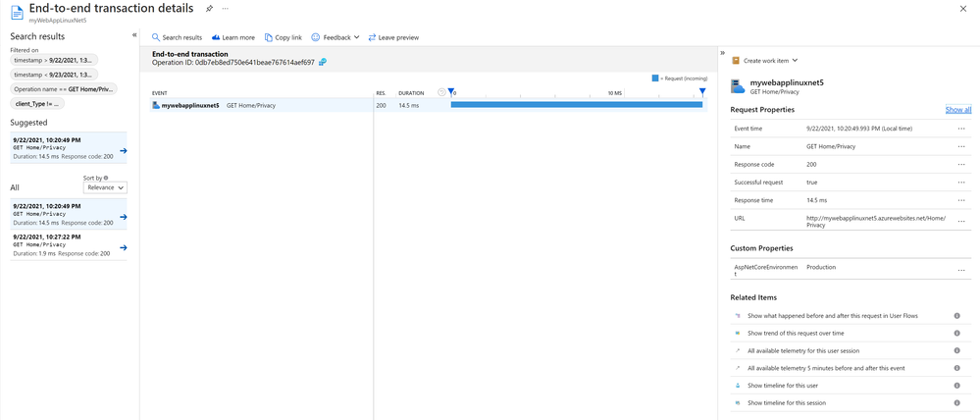Click info icon for 5 minutes telemetry item
Image resolution: width=980 pixels, height=420 pixels.
pyautogui.click(x=956, y=368)
